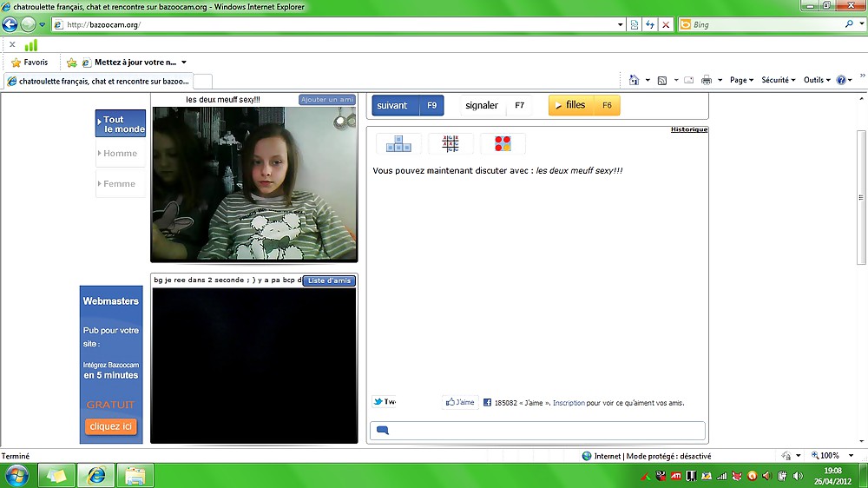Open the 100% zoom level control
The height and width of the screenshot is (488, 868).
point(832,456)
